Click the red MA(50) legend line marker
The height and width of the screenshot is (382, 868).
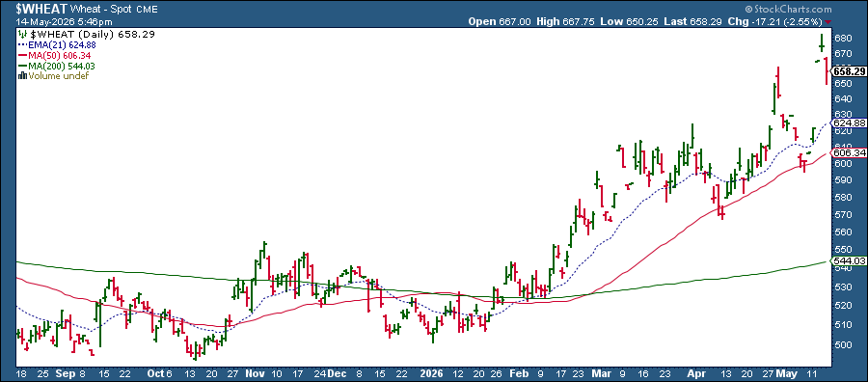(x=22, y=56)
